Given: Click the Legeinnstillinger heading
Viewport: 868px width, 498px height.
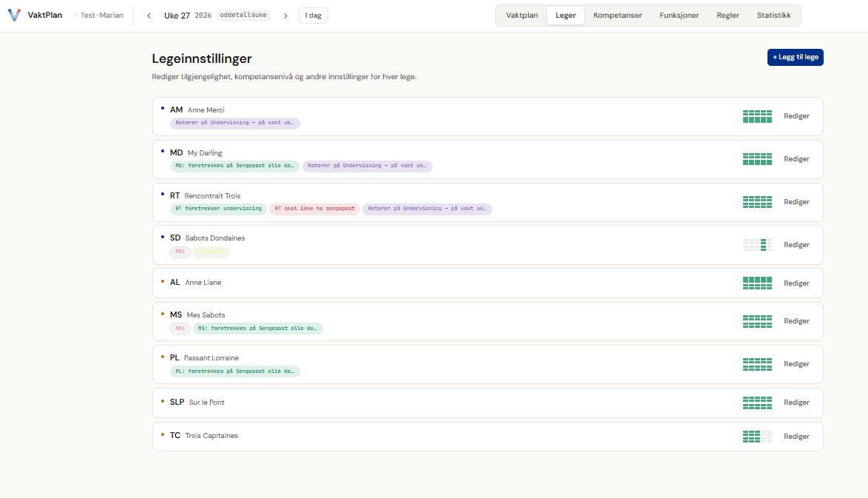Looking at the screenshot, I should tap(202, 58).
